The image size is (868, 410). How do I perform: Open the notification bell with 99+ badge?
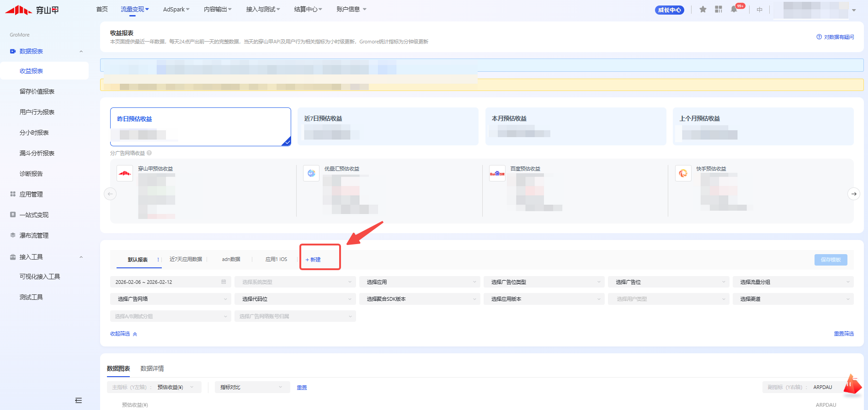(x=734, y=10)
